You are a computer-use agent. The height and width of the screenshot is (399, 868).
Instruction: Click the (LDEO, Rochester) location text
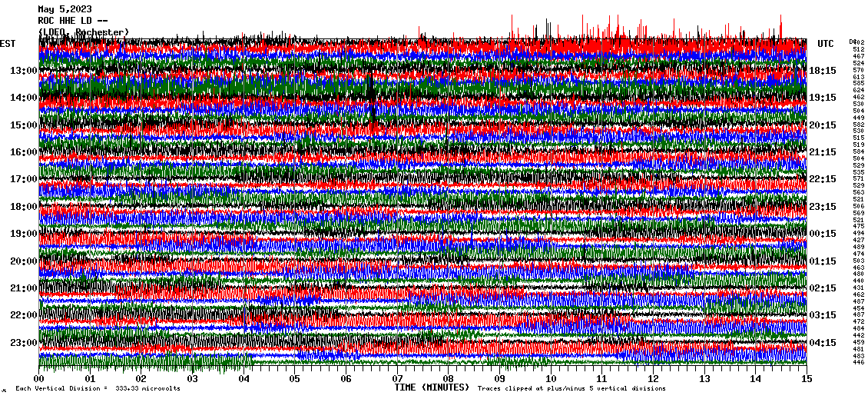[x=84, y=32]
